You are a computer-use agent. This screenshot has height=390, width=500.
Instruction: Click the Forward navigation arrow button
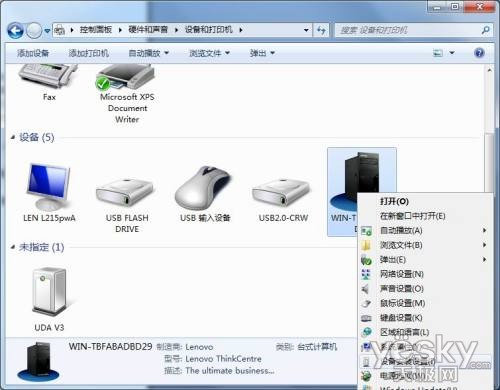34,31
